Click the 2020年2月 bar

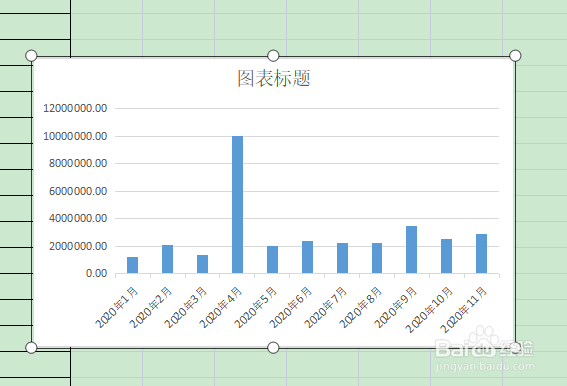point(167,259)
